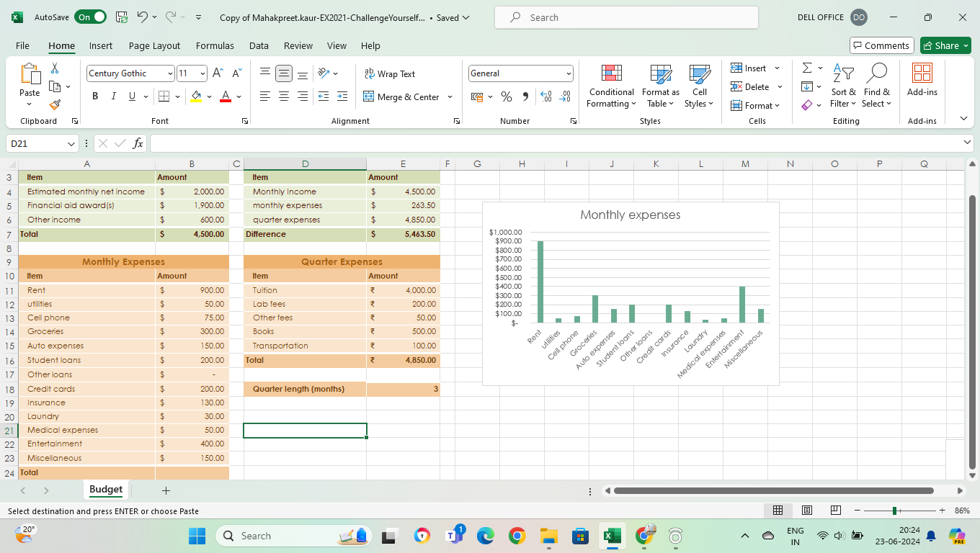Image resolution: width=980 pixels, height=553 pixels.
Task: Toggle Bold formatting
Action: pos(95,96)
